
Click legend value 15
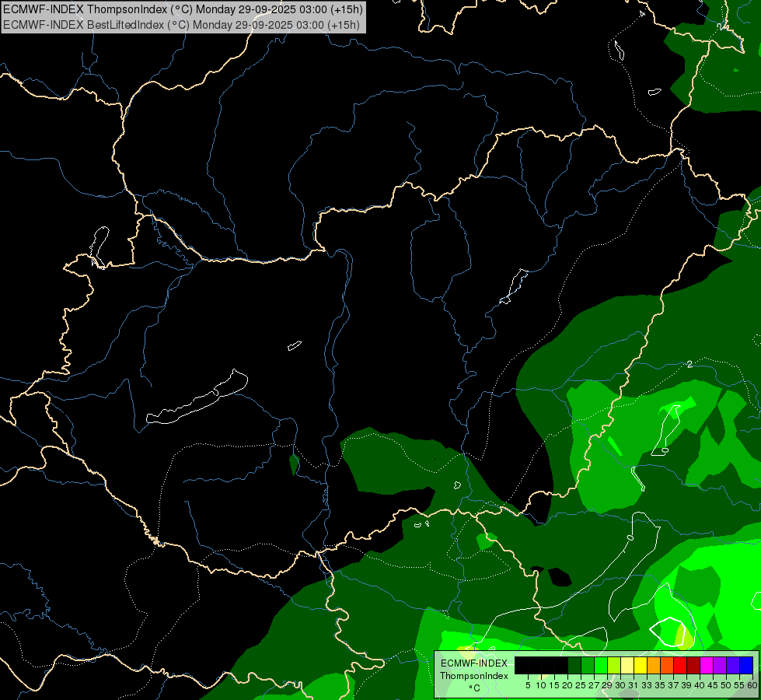(554, 685)
